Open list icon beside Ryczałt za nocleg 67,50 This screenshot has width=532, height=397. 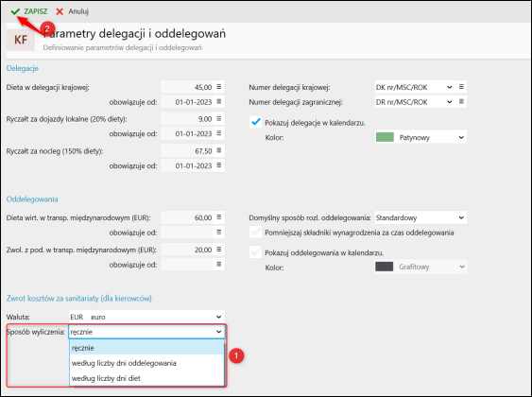coord(219,150)
